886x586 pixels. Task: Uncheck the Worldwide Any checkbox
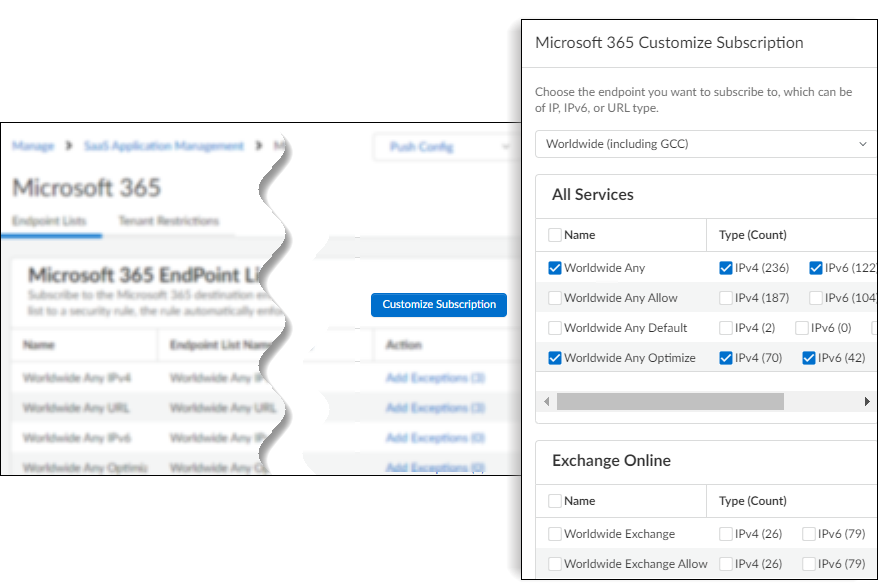pos(555,268)
